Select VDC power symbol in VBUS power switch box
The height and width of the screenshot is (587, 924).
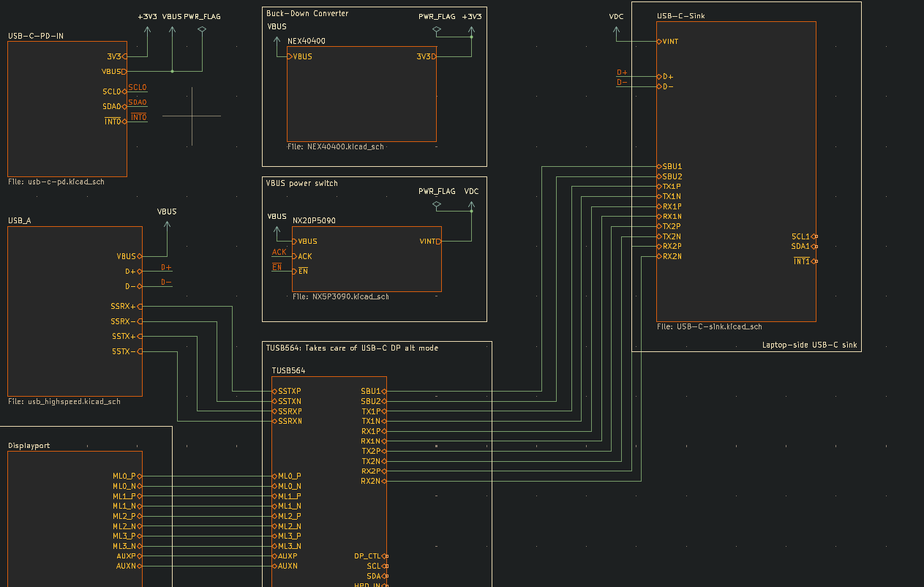471,200
